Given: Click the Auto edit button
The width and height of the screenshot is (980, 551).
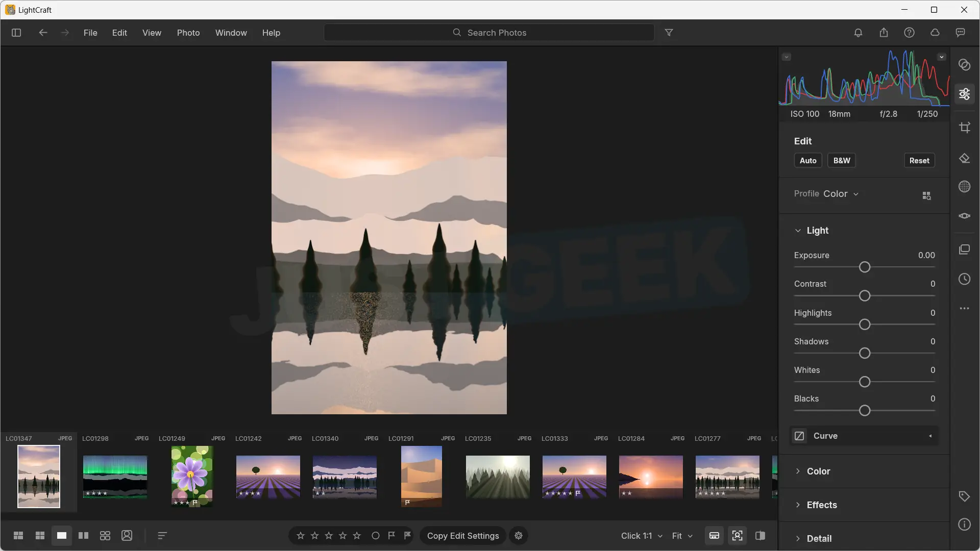Looking at the screenshot, I should (x=808, y=161).
